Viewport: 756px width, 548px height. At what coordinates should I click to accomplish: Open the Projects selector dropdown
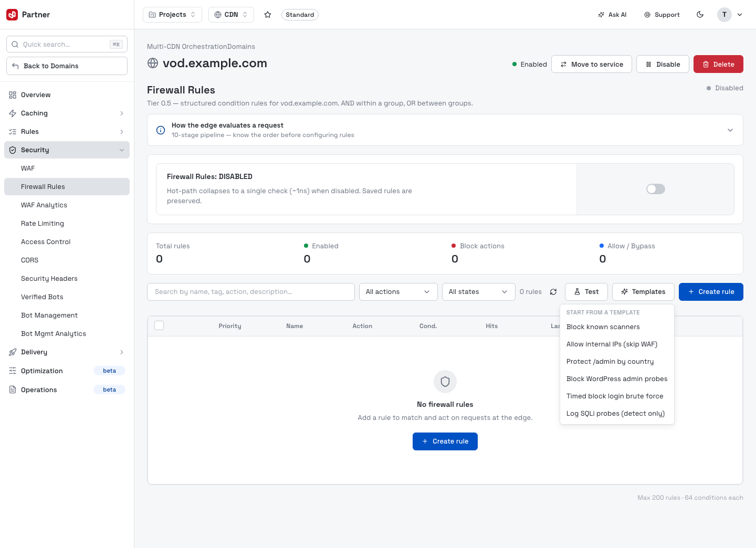[172, 15]
